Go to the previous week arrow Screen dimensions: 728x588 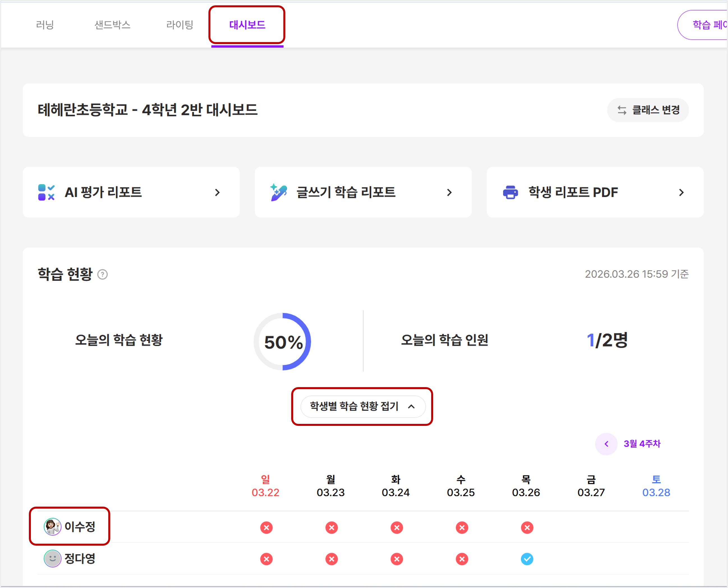[x=606, y=444]
